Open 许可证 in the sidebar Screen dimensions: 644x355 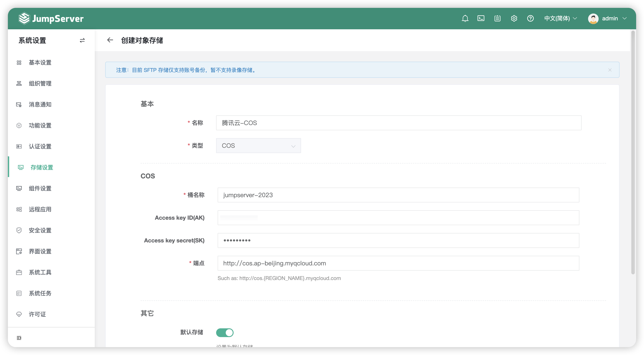pos(51,314)
